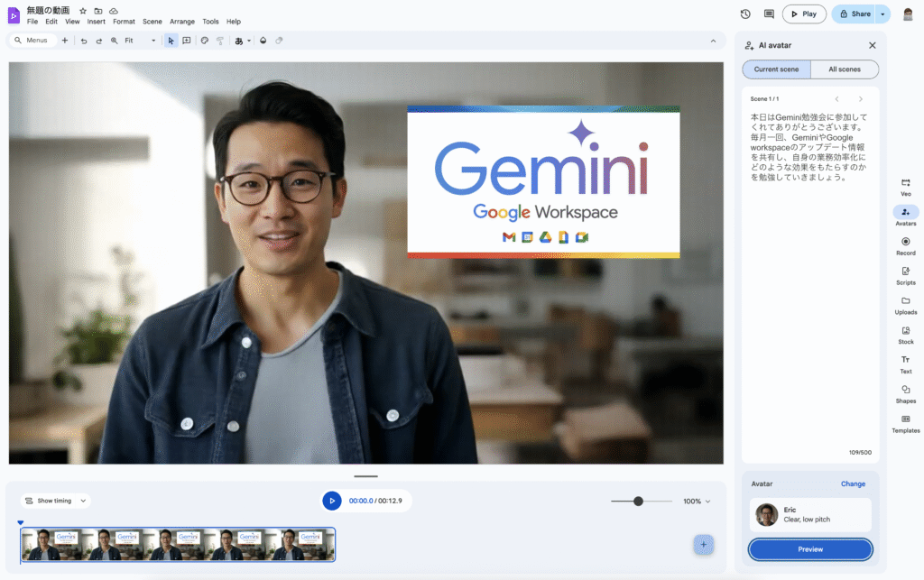924x580 pixels.
Task: Open the Arrange menu
Action: point(182,22)
